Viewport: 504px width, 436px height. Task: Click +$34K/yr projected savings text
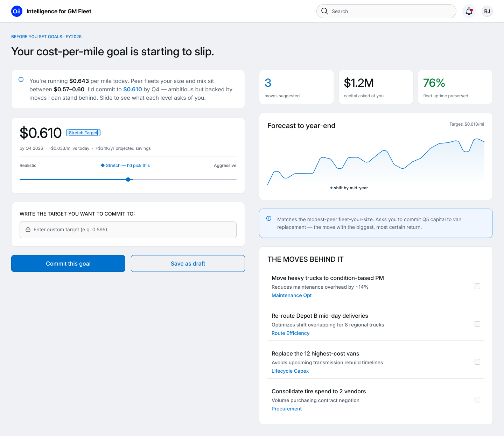(x=123, y=148)
